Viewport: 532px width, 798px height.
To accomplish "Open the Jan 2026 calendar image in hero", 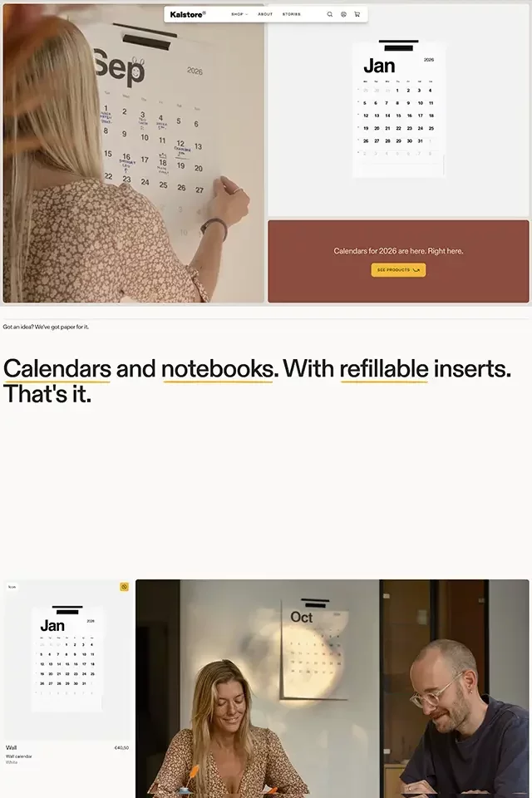I will [x=399, y=110].
